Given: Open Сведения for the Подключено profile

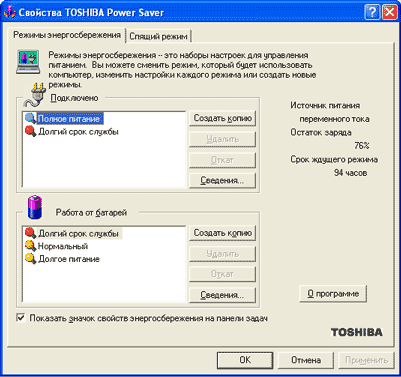Looking at the screenshot, I should [x=222, y=180].
